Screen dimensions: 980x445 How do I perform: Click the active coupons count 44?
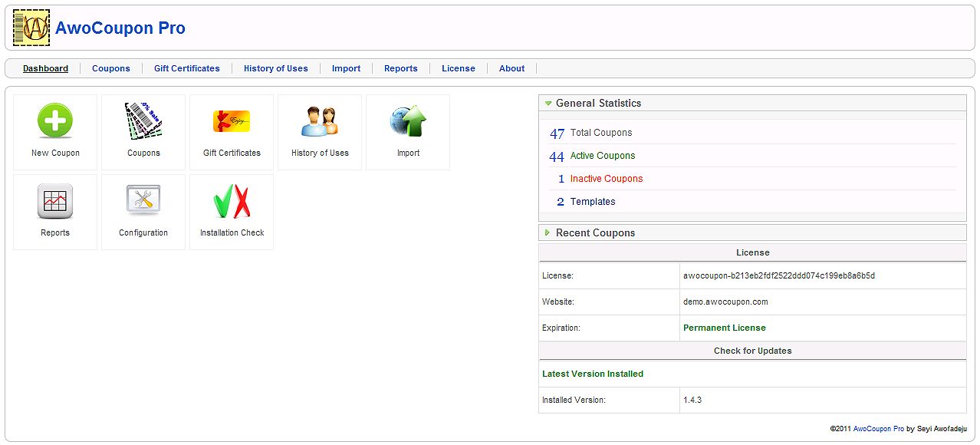(557, 157)
